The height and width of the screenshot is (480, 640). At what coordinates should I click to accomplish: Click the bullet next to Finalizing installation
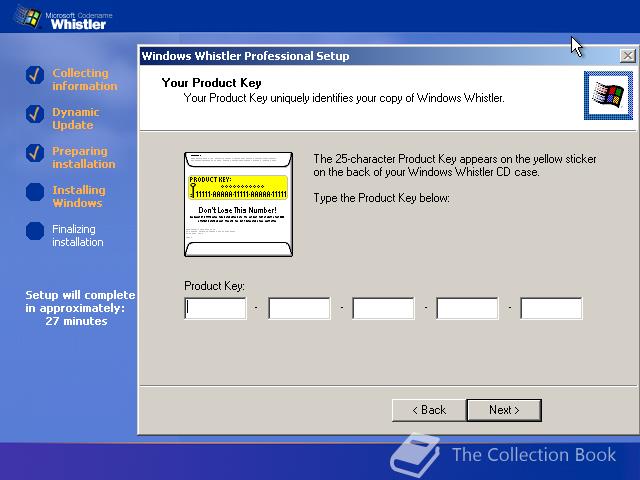35,231
